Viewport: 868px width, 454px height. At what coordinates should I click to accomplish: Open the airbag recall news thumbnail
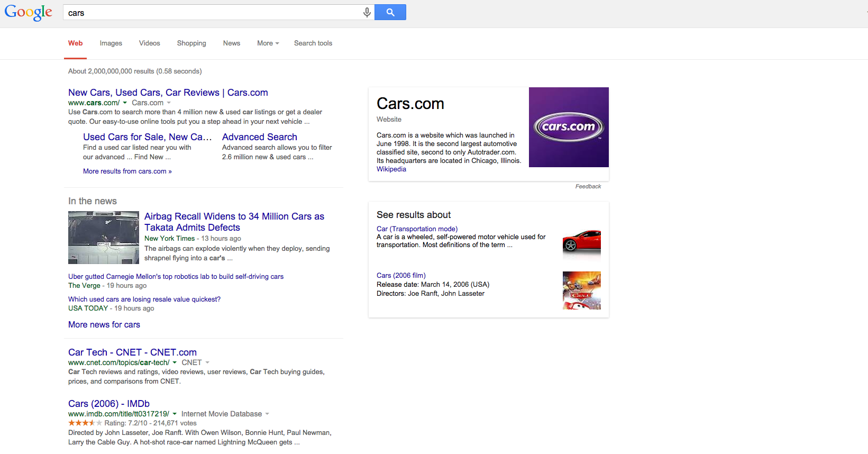(x=104, y=238)
